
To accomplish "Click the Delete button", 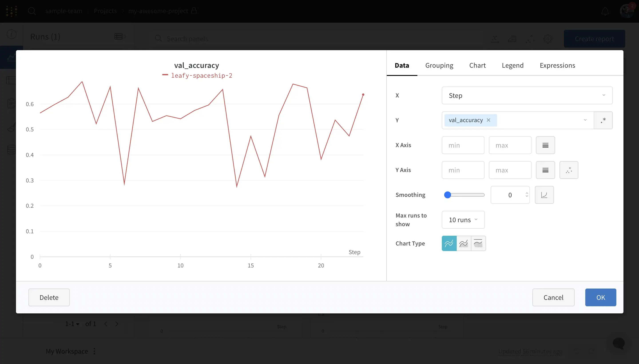I will click(49, 297).
